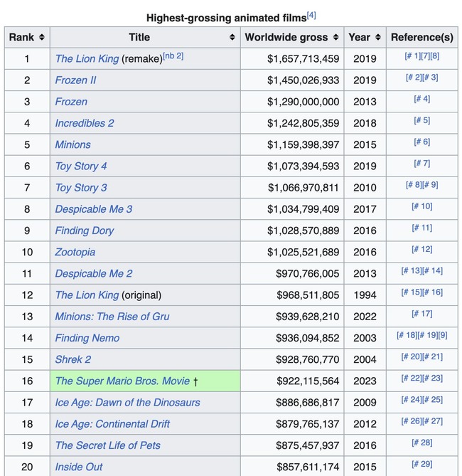Screen dimensions: 462x476
Task: Open reference [# 16] for original Lion King
Action: click(433, 292)
